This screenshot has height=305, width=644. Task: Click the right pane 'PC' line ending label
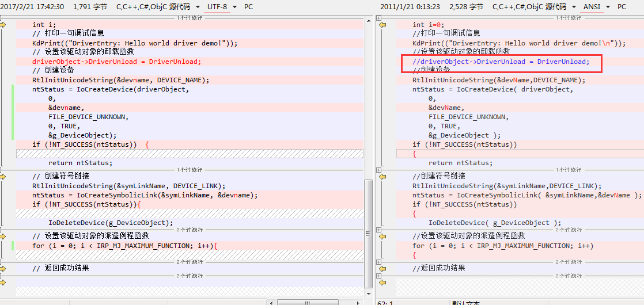click(x=622, y=7)
